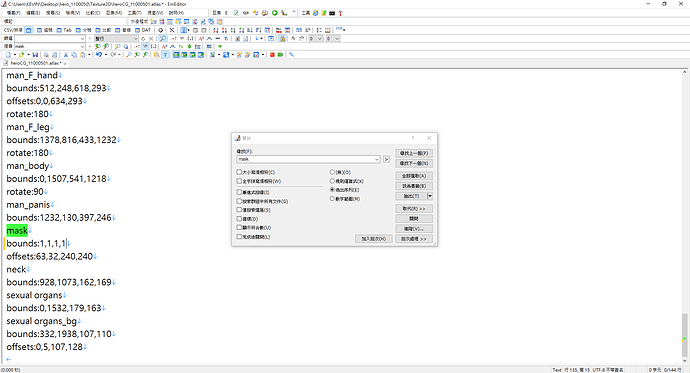The width and height of the screenshot is (690, 373).
Task: Click the green circular run icon in macros toolbar
Action: 275,13
